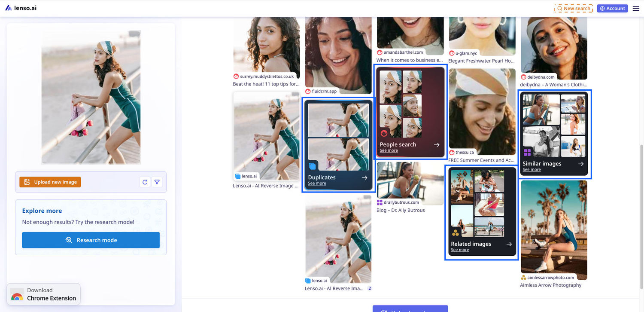
Task: Click the arrow on the Duplicates card
Action: tap(365, 177)
